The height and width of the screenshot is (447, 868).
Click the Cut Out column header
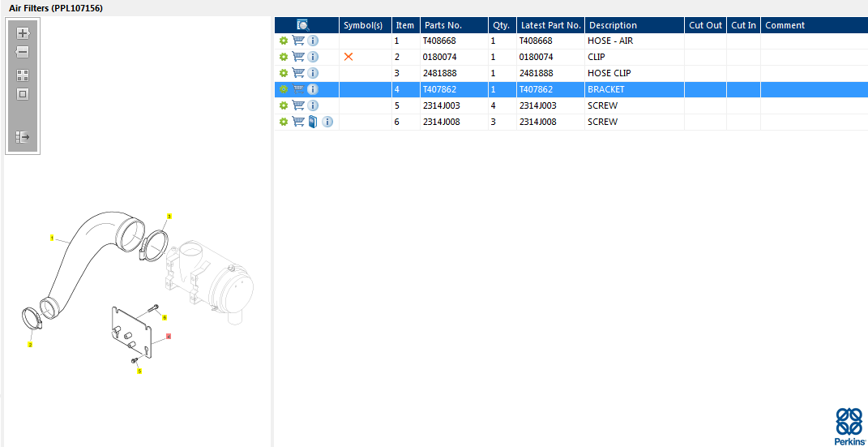705,25
